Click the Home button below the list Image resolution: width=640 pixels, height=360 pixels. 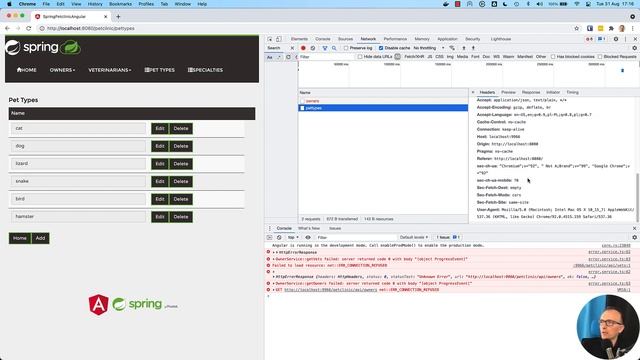(x=20, y=238)
